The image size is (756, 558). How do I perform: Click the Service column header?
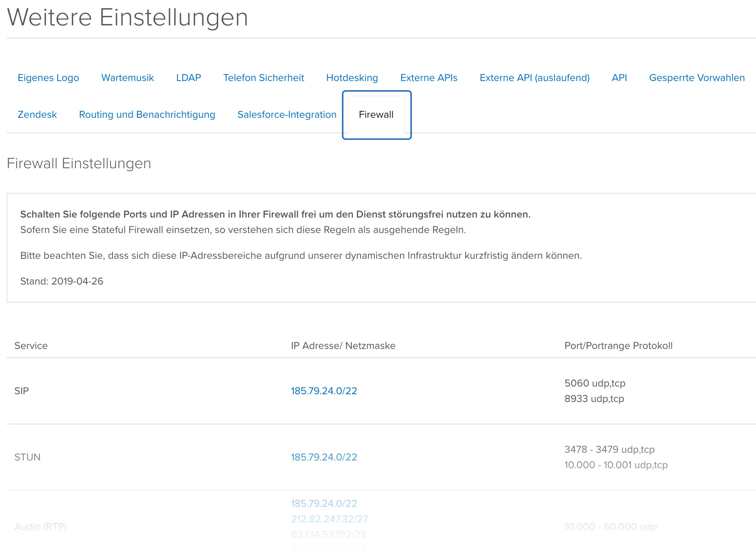31,346
